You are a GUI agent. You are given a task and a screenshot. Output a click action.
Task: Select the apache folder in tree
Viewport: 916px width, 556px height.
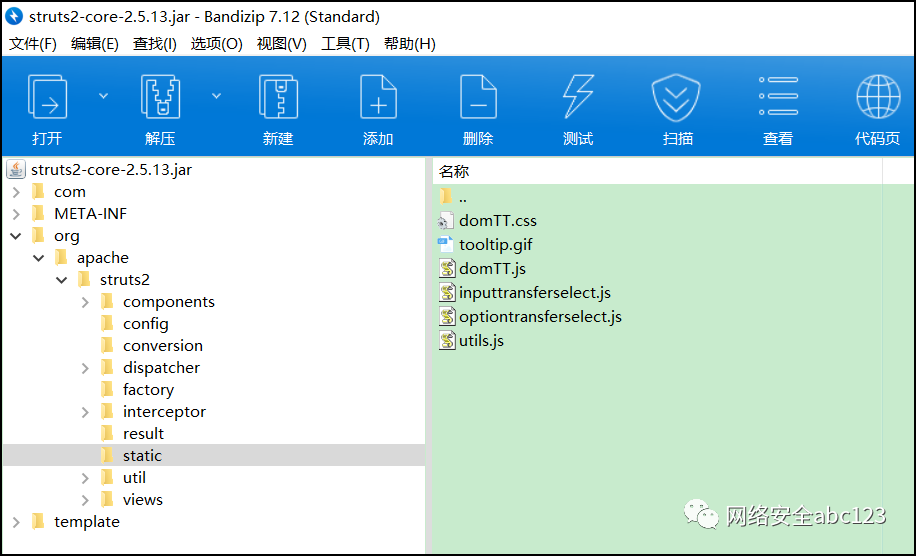pyautogui.click(x=103, y=258)
